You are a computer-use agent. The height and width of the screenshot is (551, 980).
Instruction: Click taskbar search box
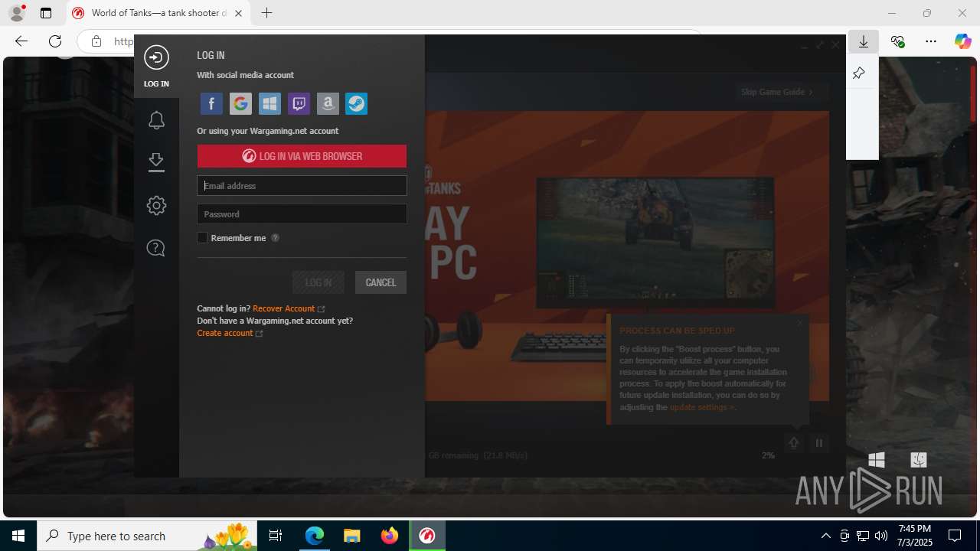tap(147, 536)
